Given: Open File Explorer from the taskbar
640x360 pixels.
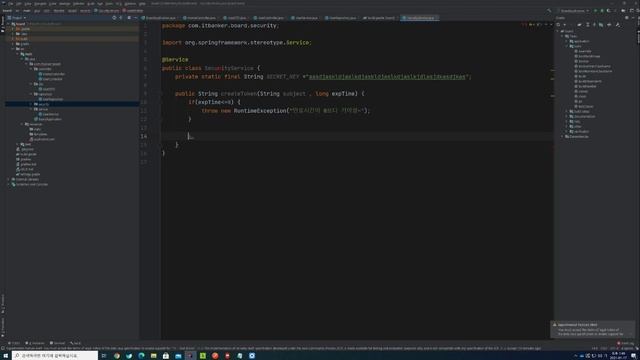Looking at the screenshot, I should click(153, 356).
